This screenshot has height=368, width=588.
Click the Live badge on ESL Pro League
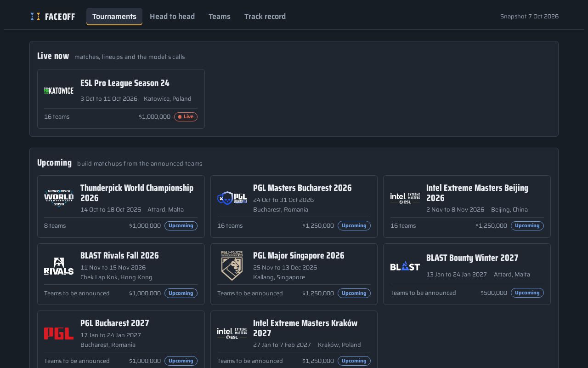(186, 117)
